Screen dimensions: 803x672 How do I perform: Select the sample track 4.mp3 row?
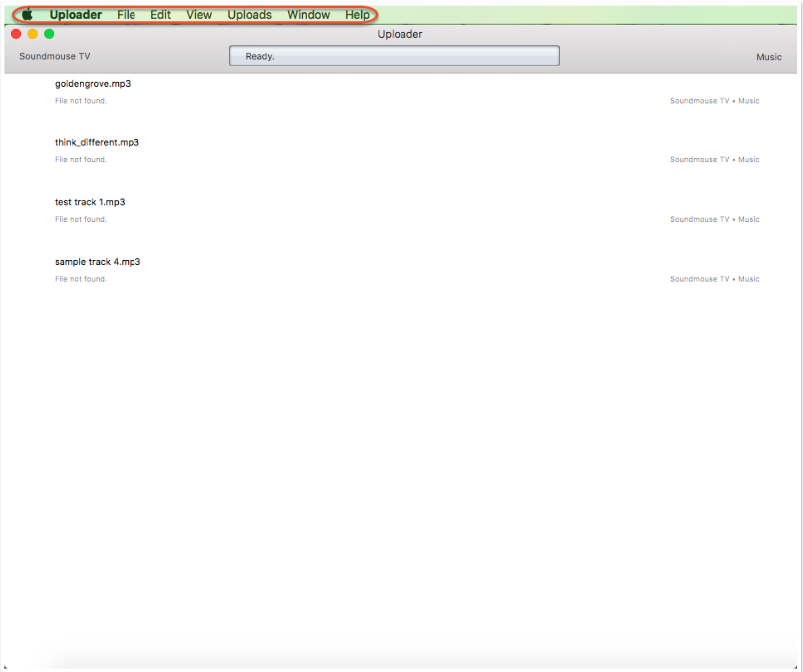pyautogui.click(x=401, y=270)
